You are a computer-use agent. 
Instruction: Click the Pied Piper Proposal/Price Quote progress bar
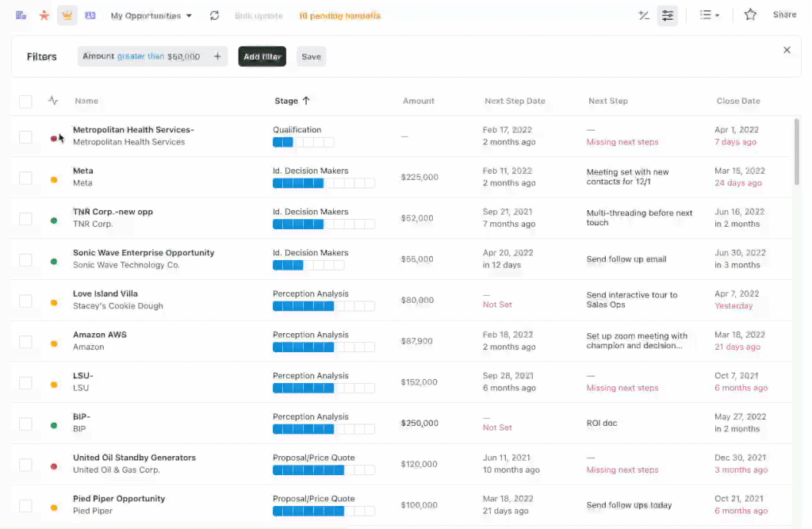324,511
